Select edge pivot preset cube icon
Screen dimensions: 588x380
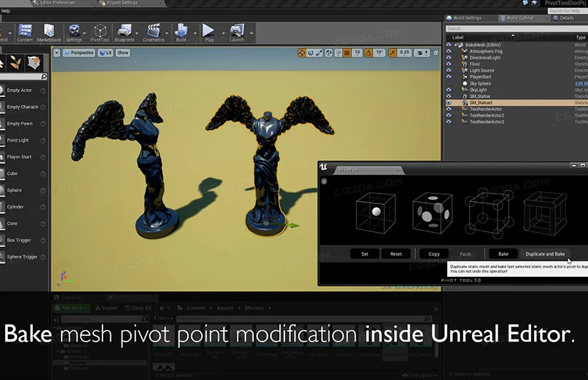pos(545,213)
